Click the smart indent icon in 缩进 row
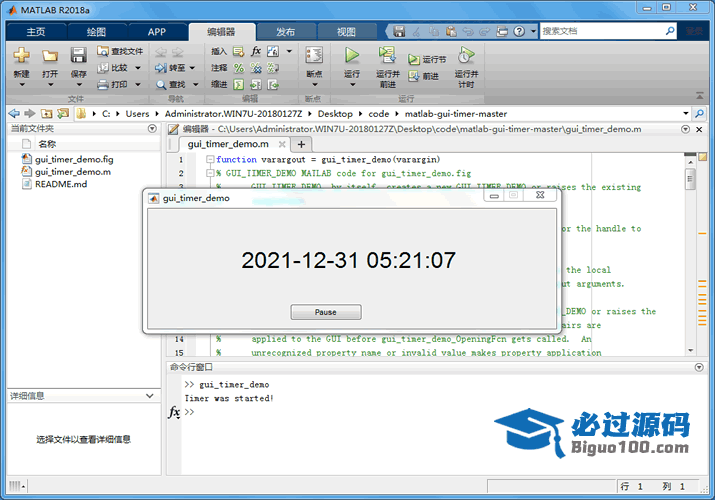Viewport: 715px width, 500px height. click(x=239, y=85)
